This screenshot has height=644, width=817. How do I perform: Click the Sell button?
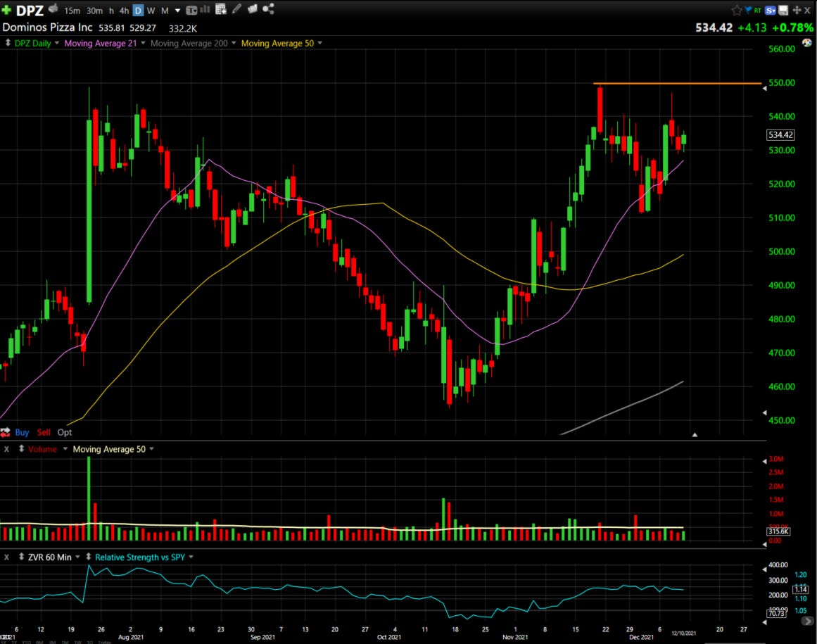pyautogui.click(x=44, y=432)
